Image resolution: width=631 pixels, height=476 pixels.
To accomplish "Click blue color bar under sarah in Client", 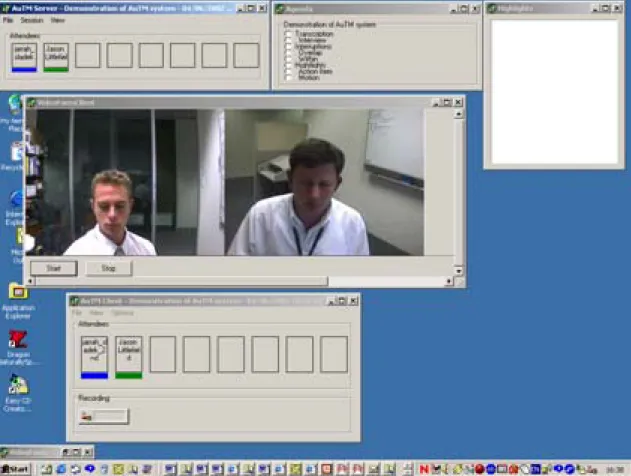I will 94,376.
